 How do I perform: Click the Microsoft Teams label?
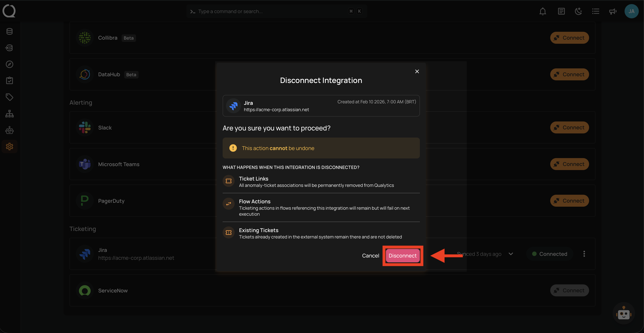(119, 164)
